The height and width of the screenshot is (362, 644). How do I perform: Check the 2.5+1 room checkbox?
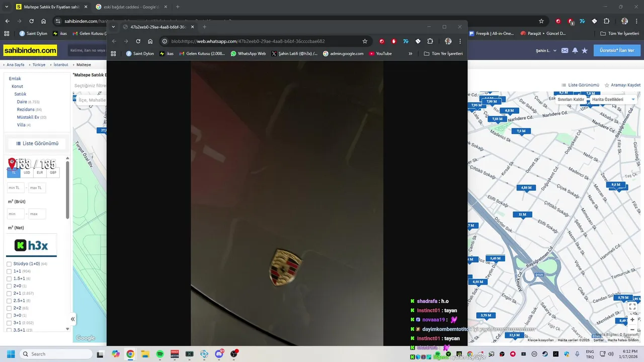point(9,301)
